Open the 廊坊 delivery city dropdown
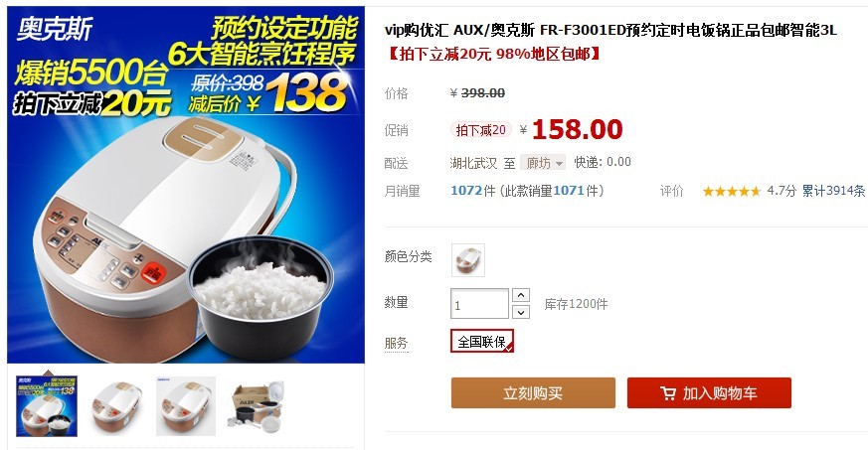This screenshot has height=450, width=868. [x=543, y=163]
